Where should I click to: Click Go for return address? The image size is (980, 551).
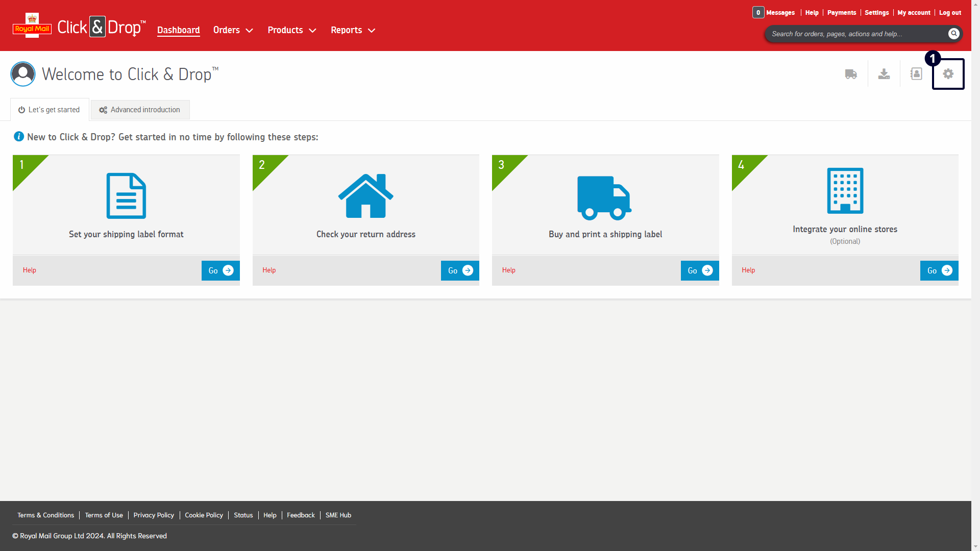(460, 270)
